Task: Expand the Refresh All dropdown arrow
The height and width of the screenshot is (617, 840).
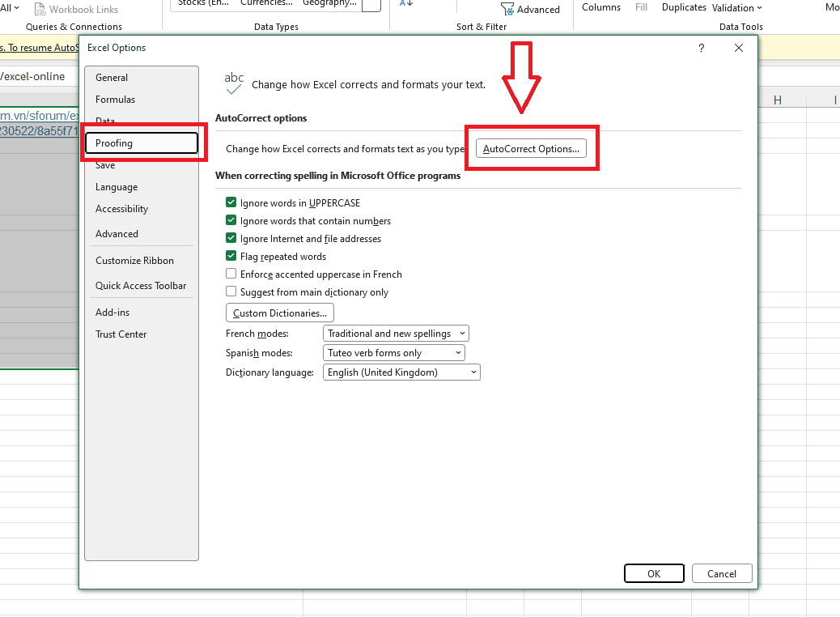Action: click(17, 7)
